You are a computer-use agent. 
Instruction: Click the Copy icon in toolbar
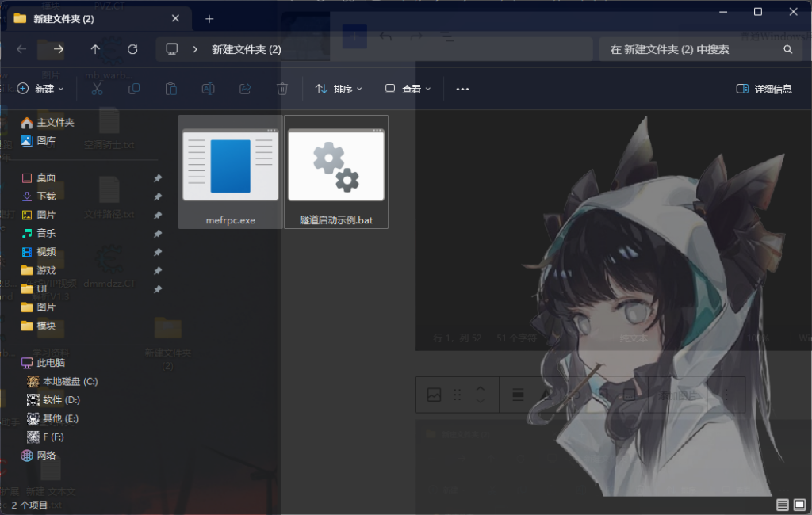point(134,89)
